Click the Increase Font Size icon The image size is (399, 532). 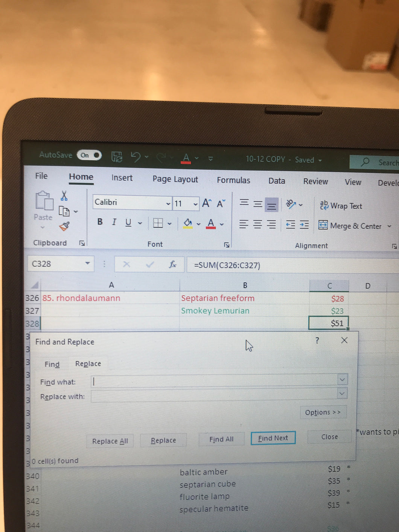(207, 203)
